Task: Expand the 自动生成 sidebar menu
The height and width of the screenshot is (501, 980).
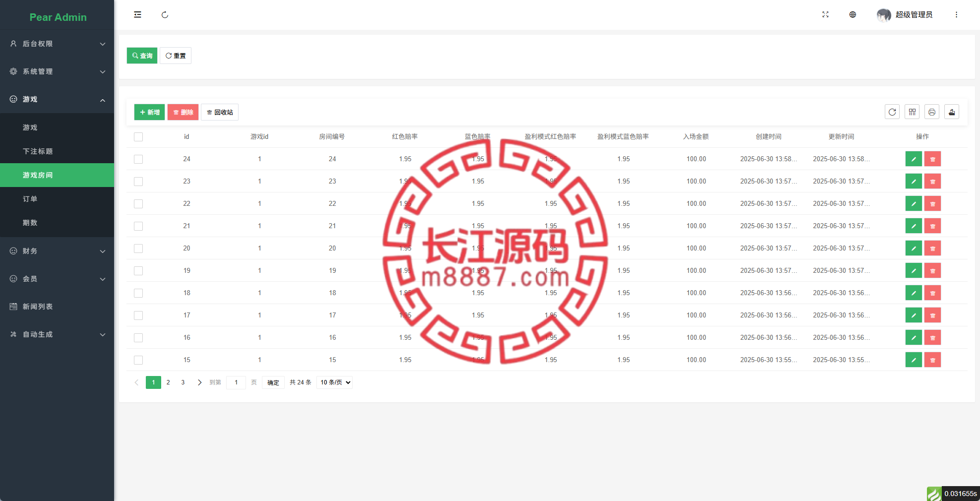Action: (57, 334)
